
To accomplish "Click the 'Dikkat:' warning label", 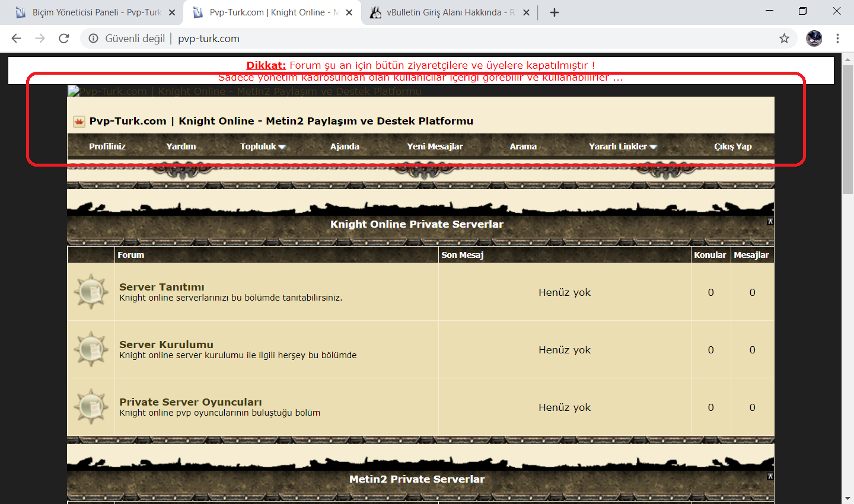I will (266, 65).
